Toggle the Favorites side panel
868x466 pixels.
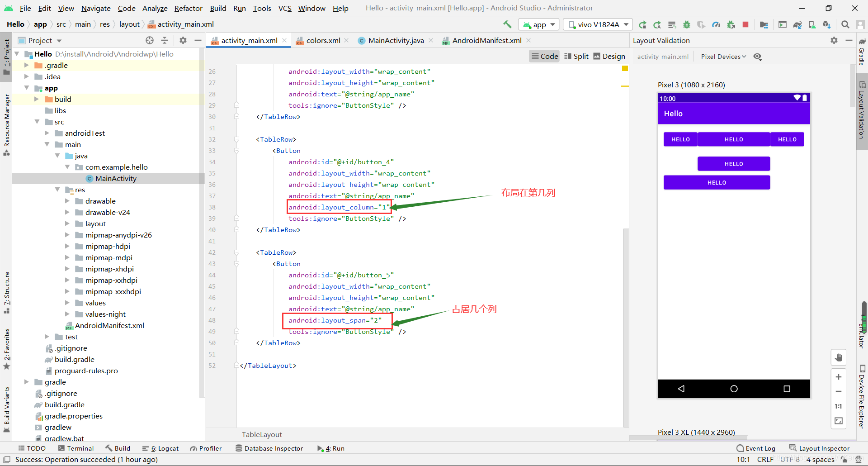click(x=7, y=348)
